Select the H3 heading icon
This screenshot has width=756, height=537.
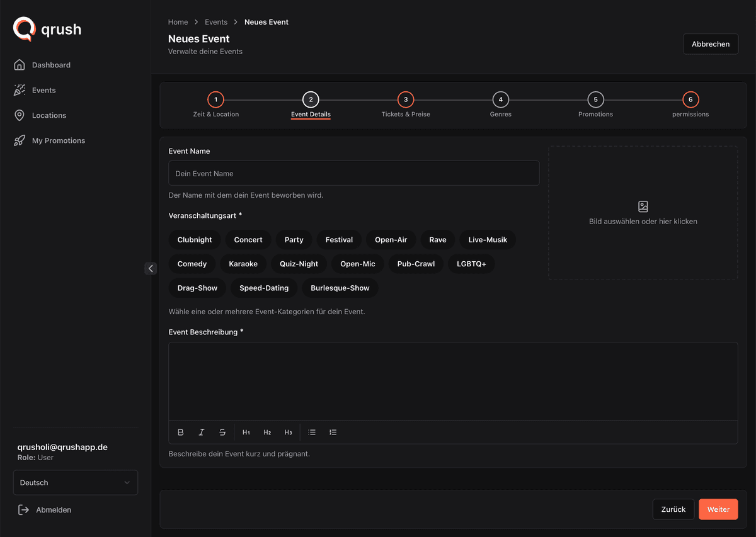tap(288, 432)
